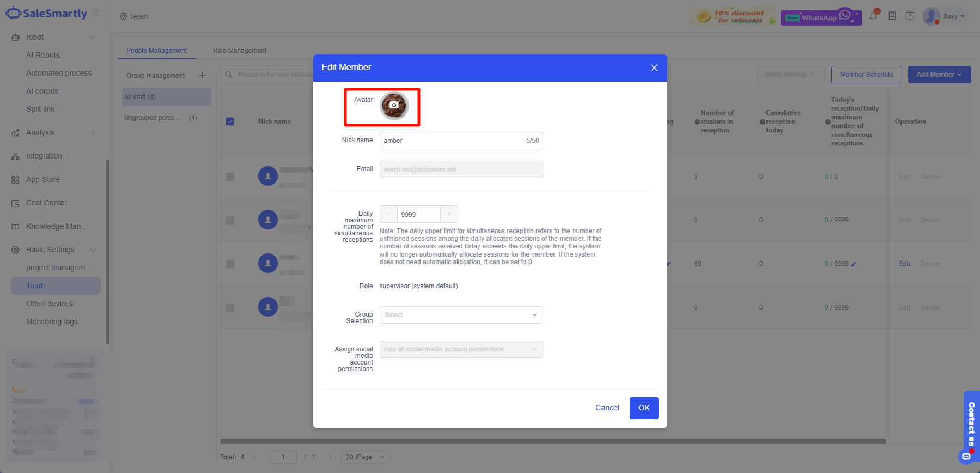980x473 pixels.
Task: Toggle the select-all checkbox in table header
Action: (230, 122)
